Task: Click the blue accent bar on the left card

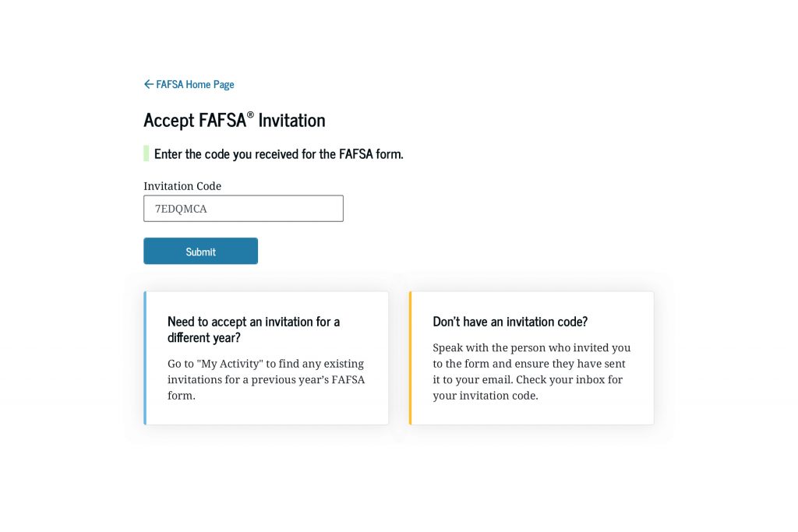Action: click(145, 358)
